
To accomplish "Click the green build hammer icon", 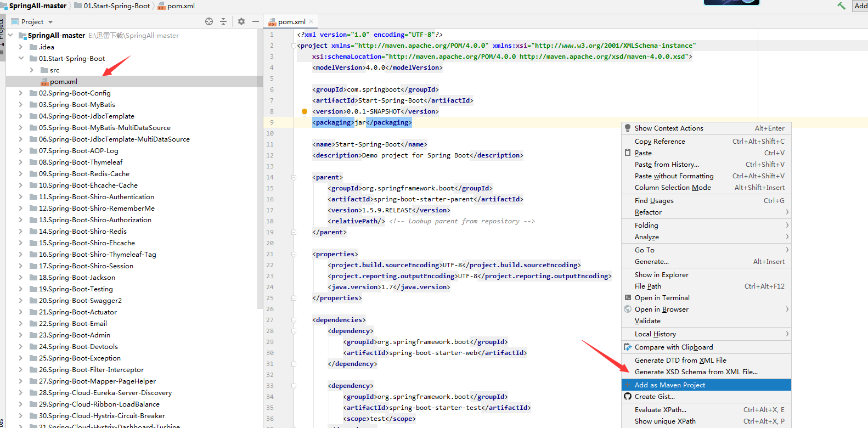I will pyautogui.click(x=841, y=5).
